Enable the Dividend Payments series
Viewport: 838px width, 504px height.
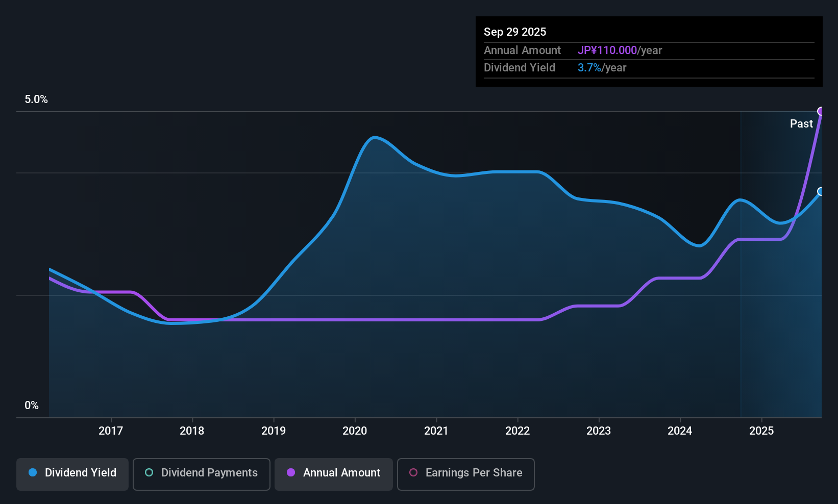201,474
